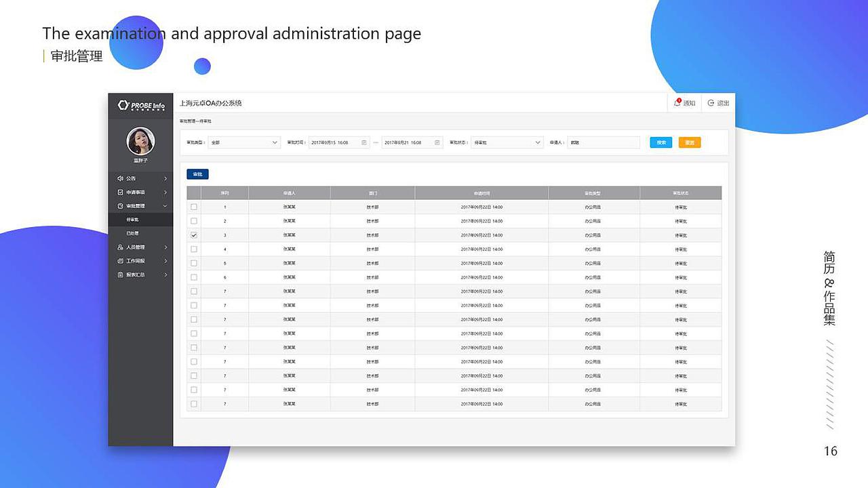Screen dimensions: 868x488
Task: Click the 退出 logout icon
Action: coord(711,103)
